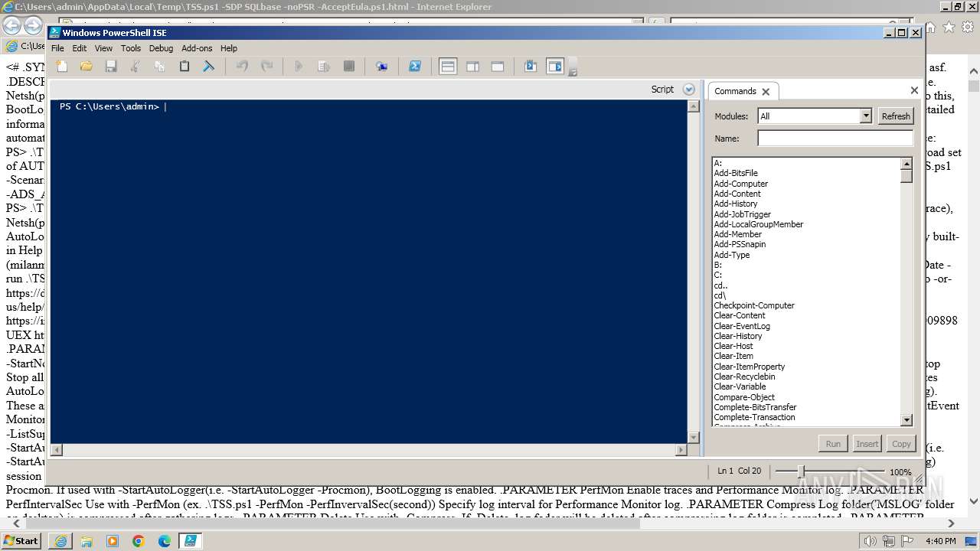Select the Commands tab

[735, 91]
